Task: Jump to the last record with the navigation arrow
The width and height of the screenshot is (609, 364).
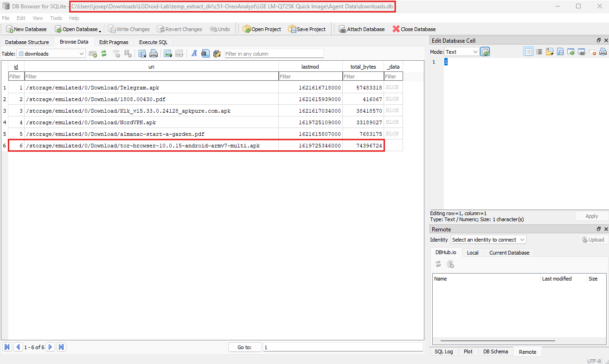Action: coord(61,347)
